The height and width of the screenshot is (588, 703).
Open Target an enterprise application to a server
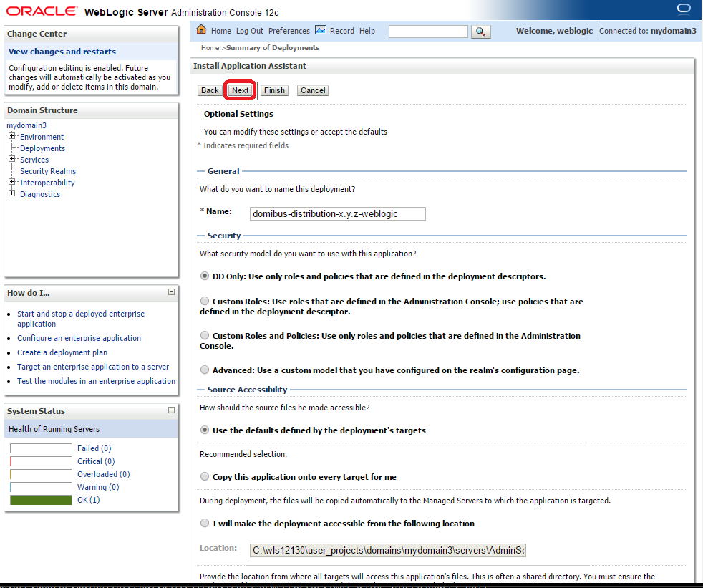coord(93,367)
